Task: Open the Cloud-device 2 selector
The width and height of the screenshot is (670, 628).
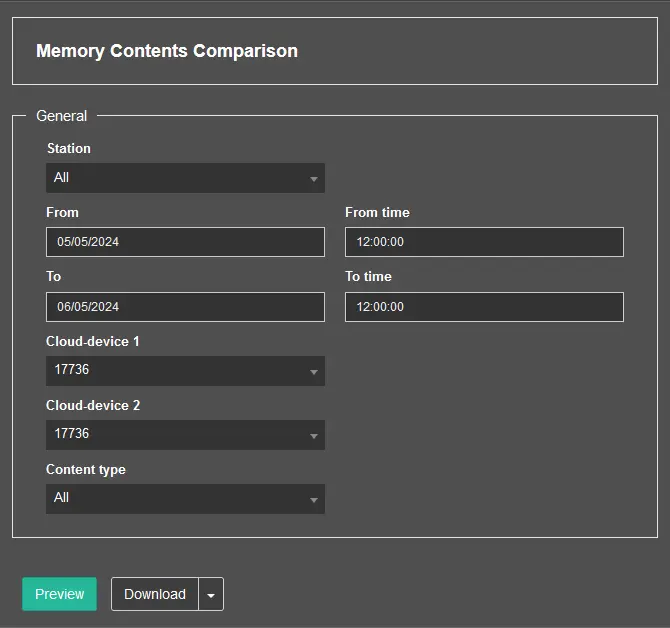Action: [185, 434]
